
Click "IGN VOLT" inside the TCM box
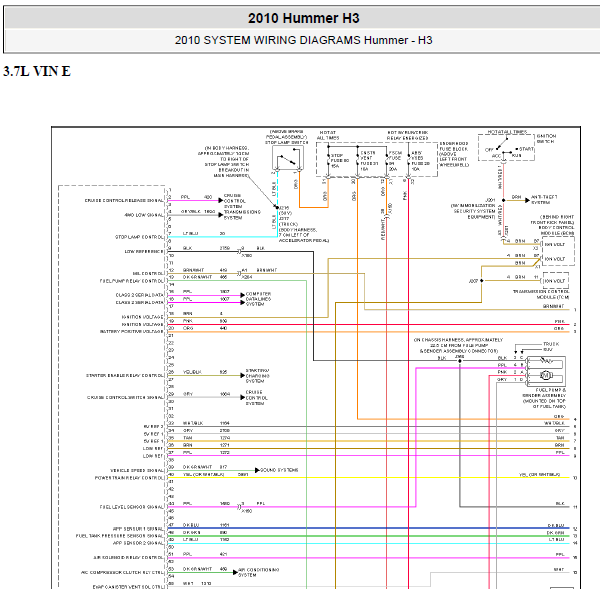tap(554, 281)
